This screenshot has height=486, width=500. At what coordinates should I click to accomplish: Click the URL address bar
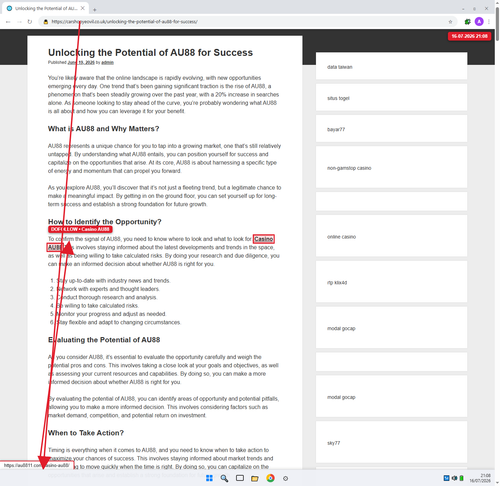[248, 22]
